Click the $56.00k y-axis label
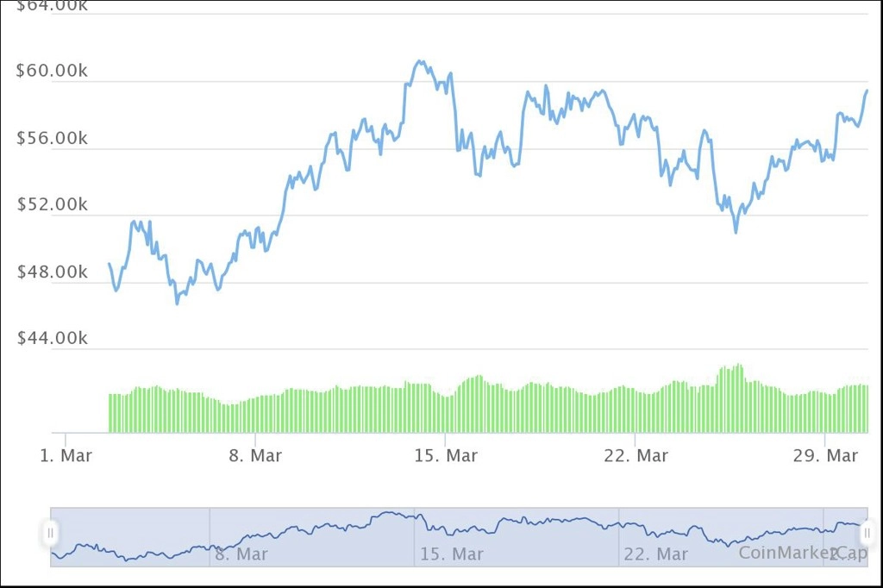The width and height of the screenshot is (883, 588). tap(52, 138)
